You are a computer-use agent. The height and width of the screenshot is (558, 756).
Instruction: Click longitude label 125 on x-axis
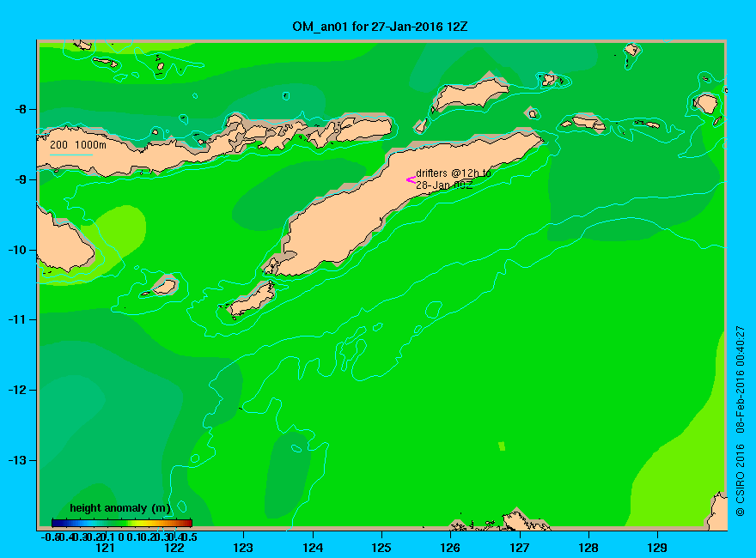click(x=381, y=548)
